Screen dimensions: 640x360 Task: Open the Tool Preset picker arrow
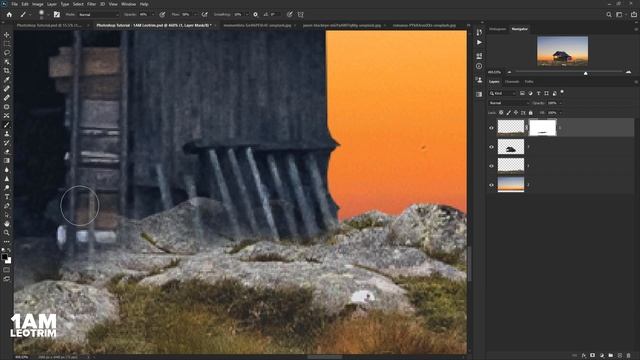(31, 14)
